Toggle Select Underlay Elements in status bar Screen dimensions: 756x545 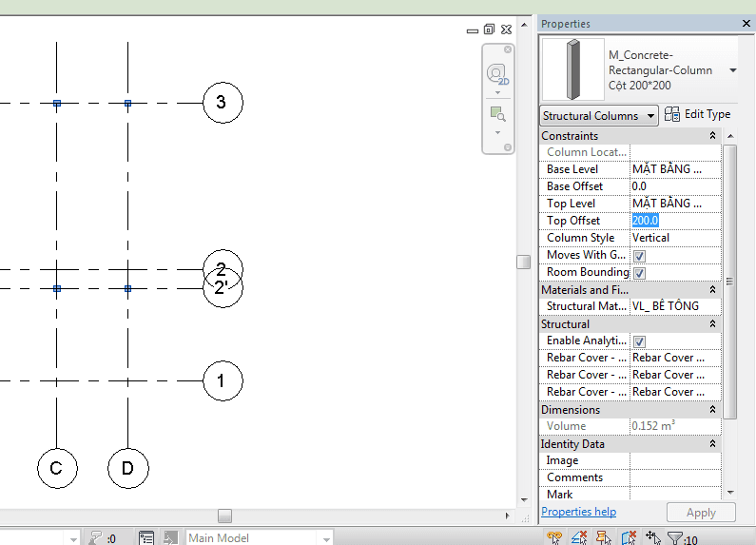578,537
